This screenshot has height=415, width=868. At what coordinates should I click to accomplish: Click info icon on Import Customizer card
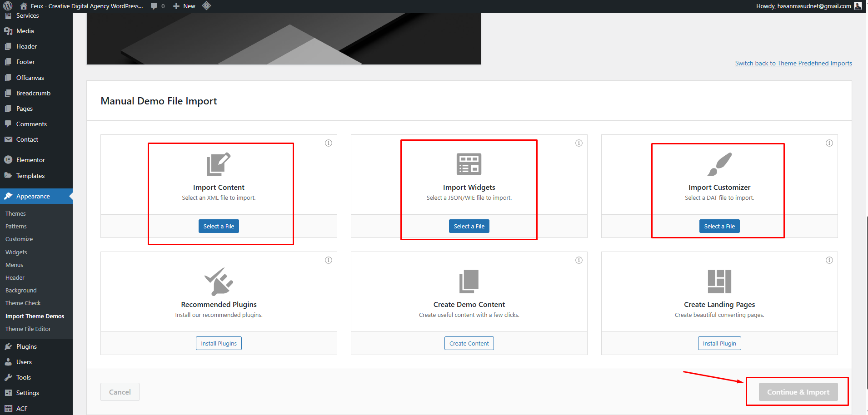(x=829, y=143)
